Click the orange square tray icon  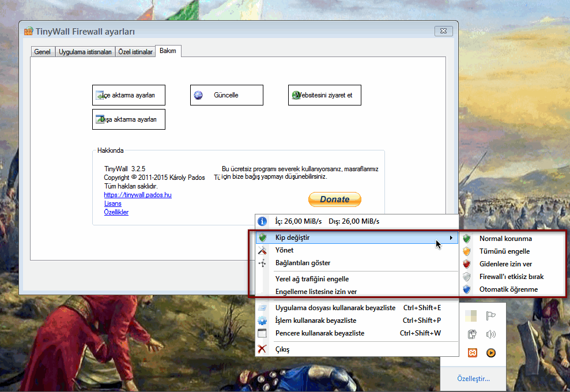pyautogui.click(x=472, y=353)
